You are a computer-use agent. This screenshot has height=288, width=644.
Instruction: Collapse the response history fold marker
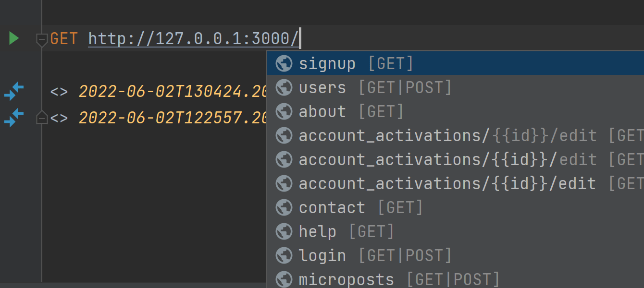pos(42,118)
